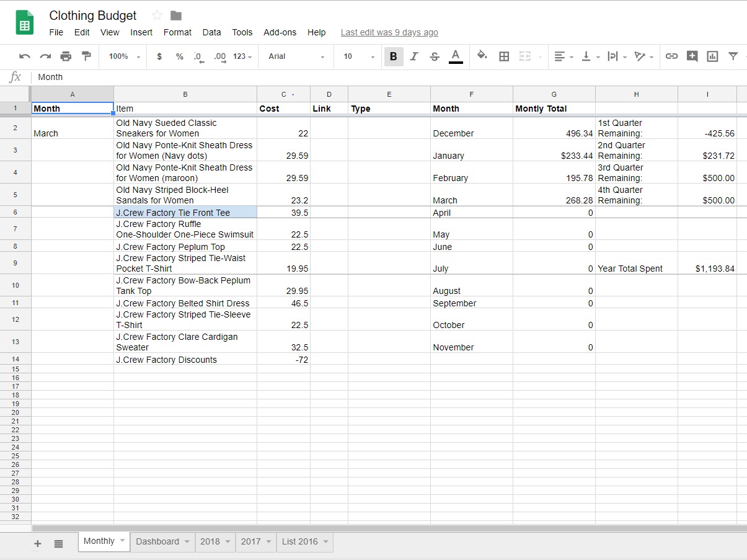Viewport: 747px width, 560px height.
Task: Decrease decimal places icon
Action: point(198,56)
